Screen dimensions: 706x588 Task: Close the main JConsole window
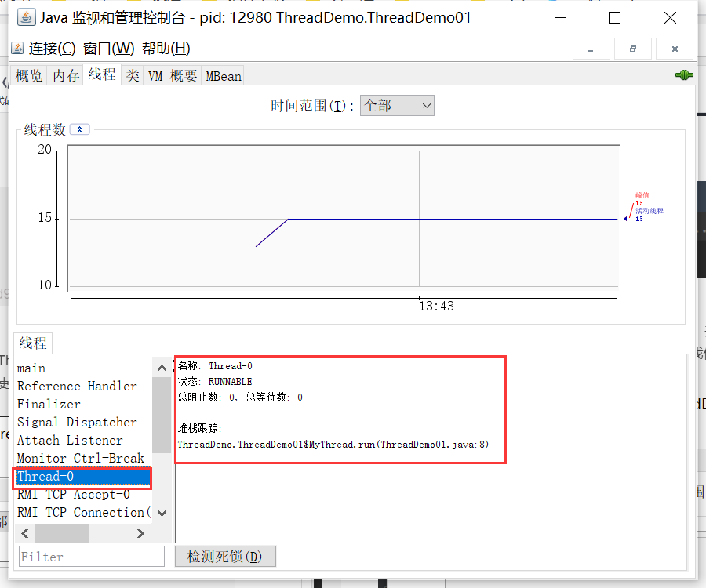click(x=670, y=18)
